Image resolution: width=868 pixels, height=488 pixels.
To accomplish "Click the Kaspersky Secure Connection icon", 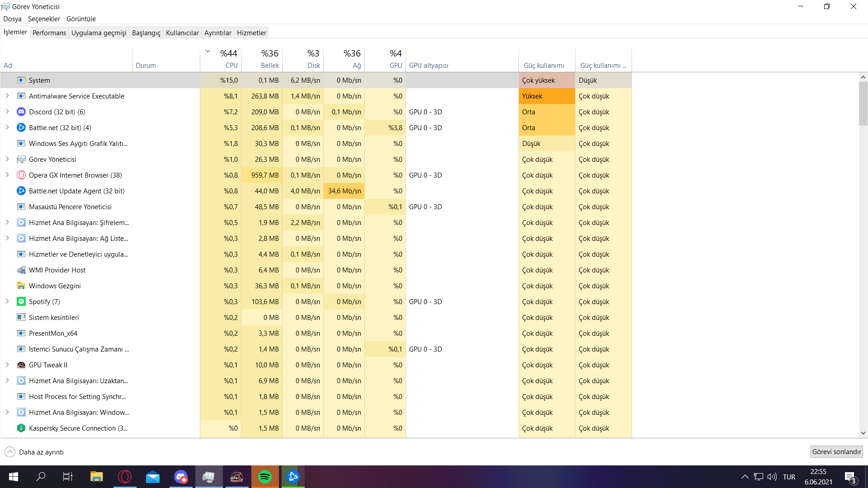I will (x=21, y=428).
